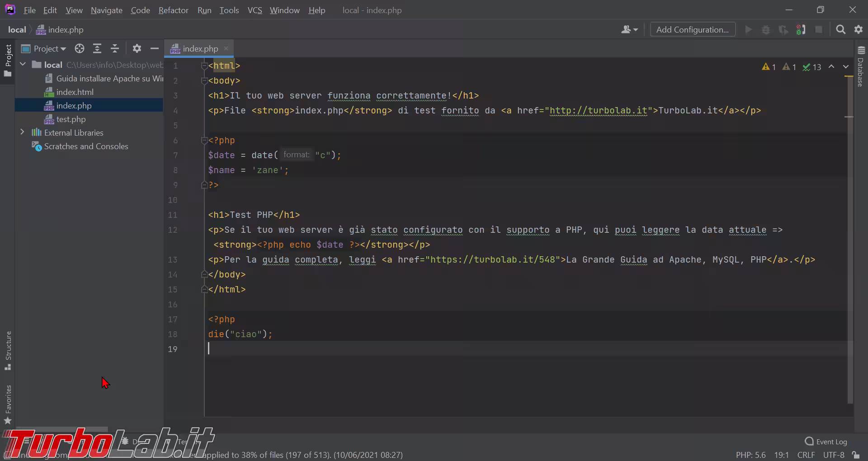868x461 pixels.
Task: Select test.php in the project tree
Action: (71, 119)
